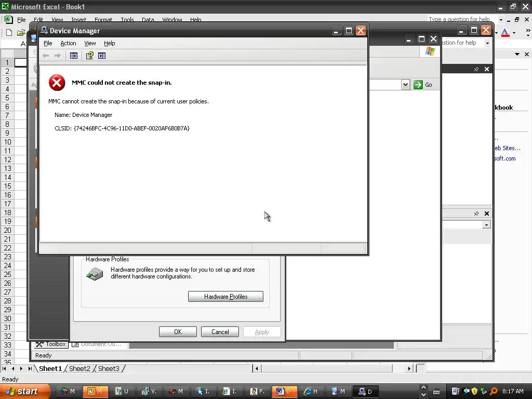
Task: Close the upper task pane with its X
Action: click(487, 69)
